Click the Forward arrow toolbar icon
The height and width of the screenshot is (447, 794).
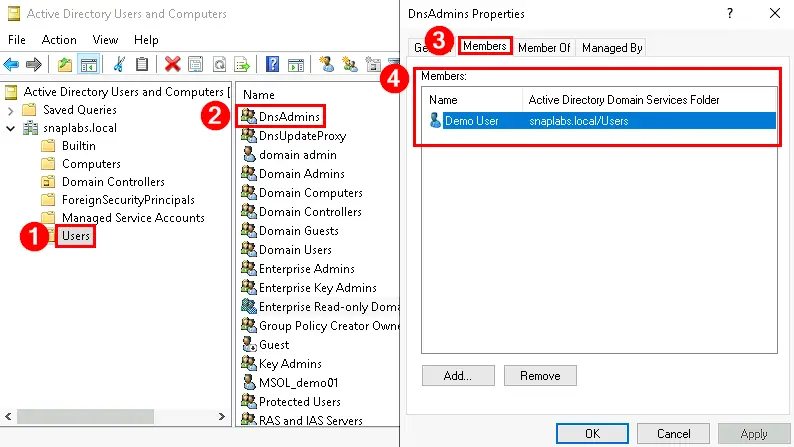pos(33,64)
